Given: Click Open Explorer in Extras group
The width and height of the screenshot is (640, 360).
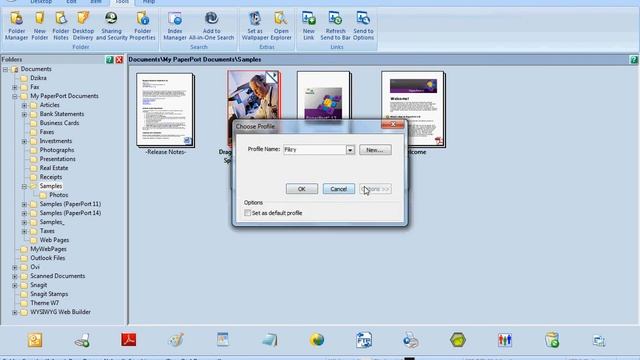Looking at the screenshot, I should point(281,26).
